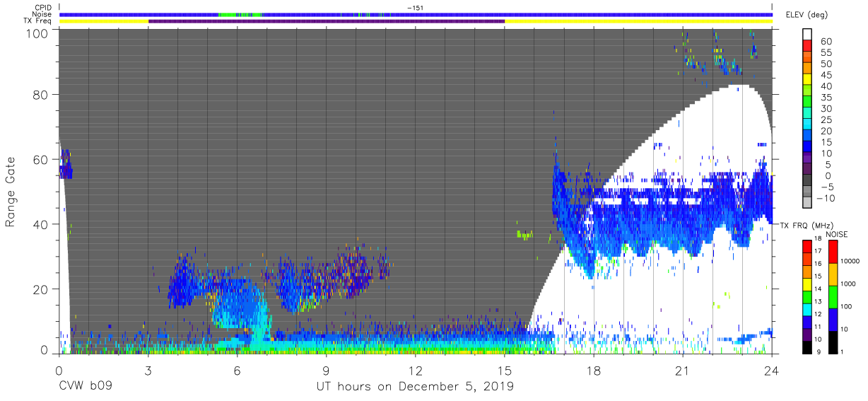The height and width of the screenshot is (401, 868).
Task: Click the 18 tick on UT hours axis
Action: [594, 369]
